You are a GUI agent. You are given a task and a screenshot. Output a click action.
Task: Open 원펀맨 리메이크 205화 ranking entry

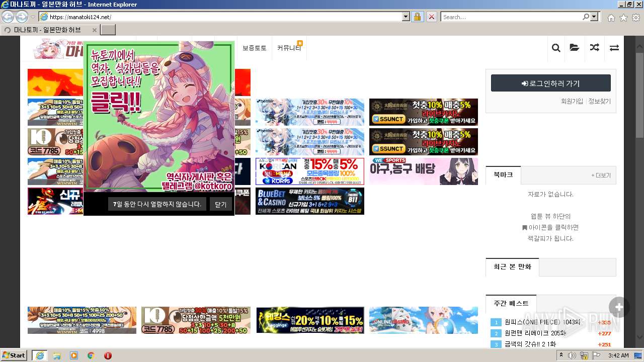[535, 333]
